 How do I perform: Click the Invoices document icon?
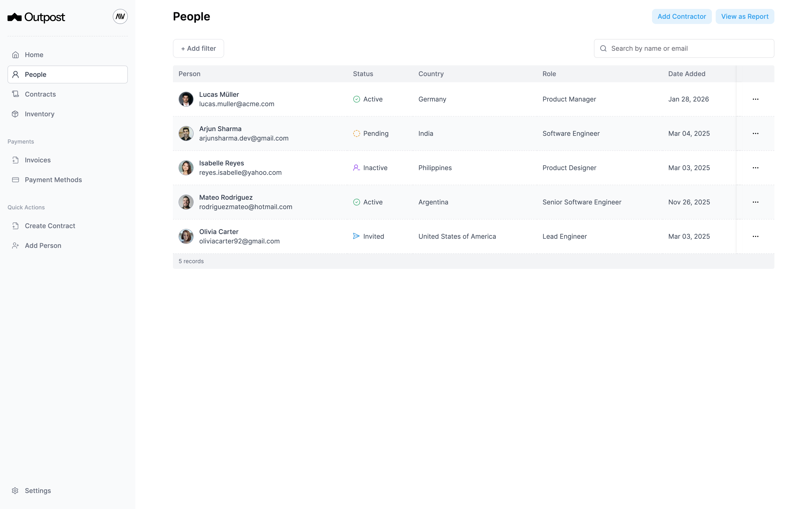pyautogui.click(x=16, y=160)
